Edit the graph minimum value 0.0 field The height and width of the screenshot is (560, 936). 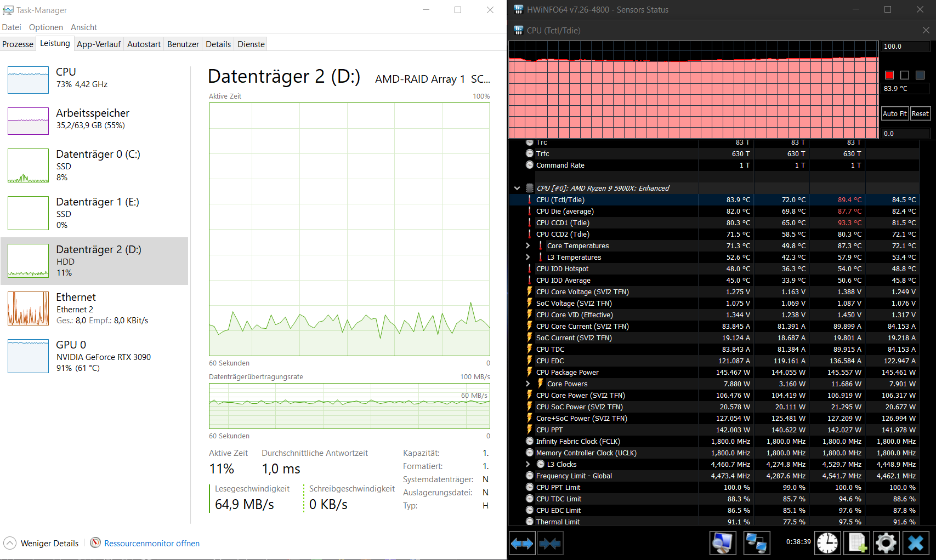(905, 133)
